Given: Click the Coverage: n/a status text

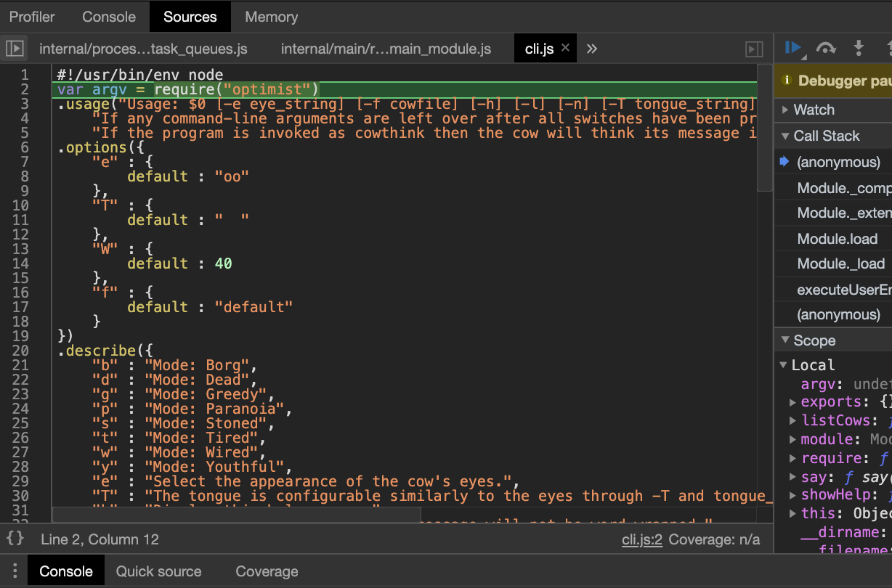Looking at the screenshot, I should tap(715, 539).
